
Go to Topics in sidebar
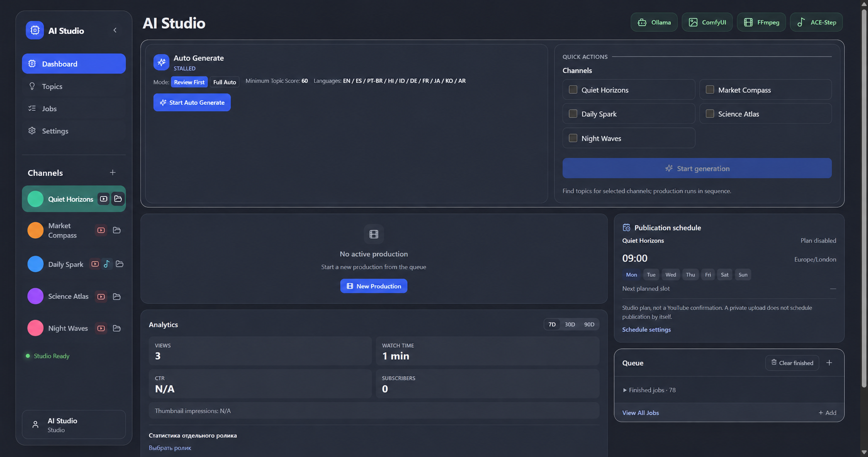[x=74, y=86]
